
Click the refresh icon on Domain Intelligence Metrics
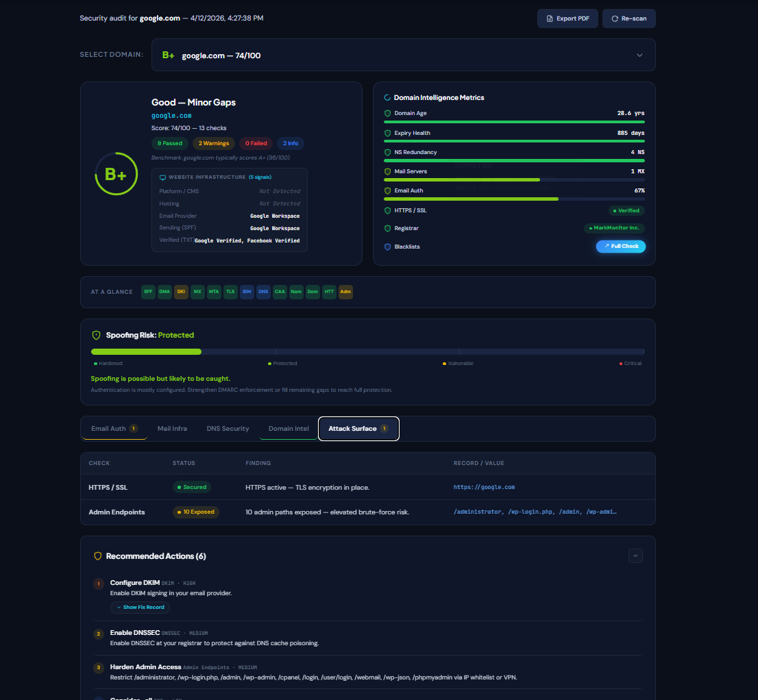click(387, 97)
